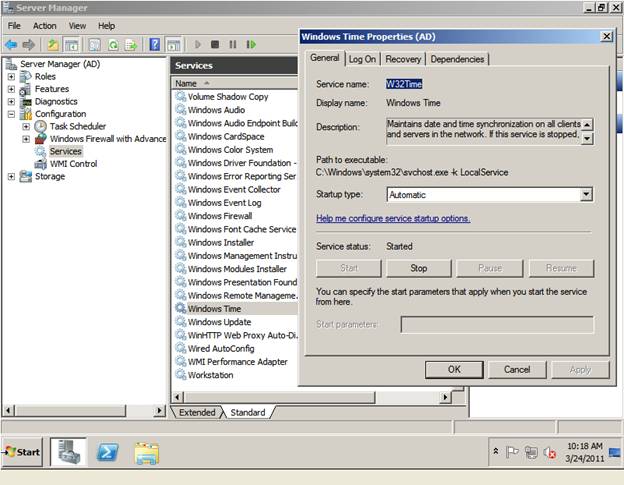Image resolution: width=624 pixels, height=485 pixels.
Task: Click the Start Service play icon
Action: click(x=197, y=45)
